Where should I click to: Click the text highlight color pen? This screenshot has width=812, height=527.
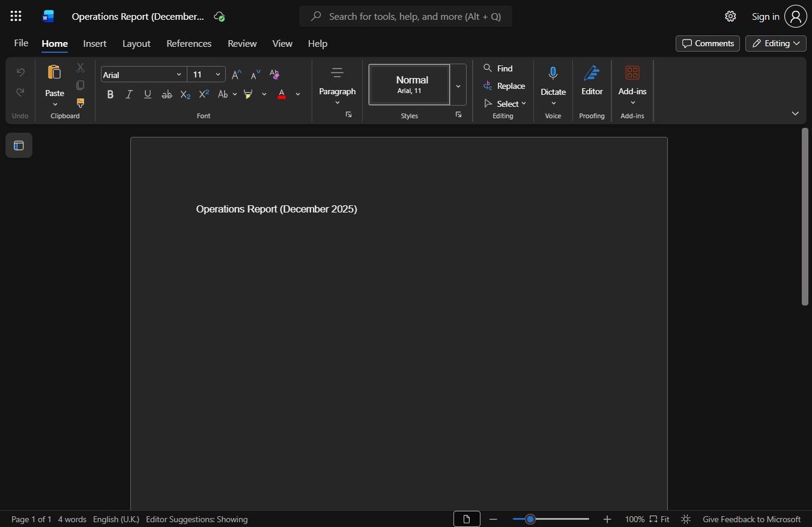pos(248,94)
